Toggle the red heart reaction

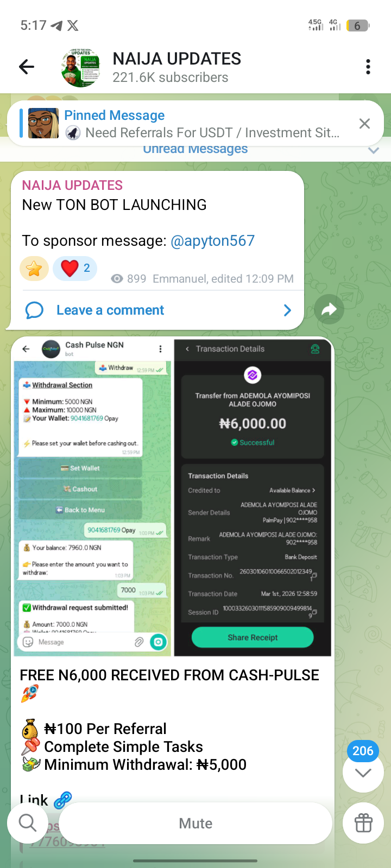point(75,268)
